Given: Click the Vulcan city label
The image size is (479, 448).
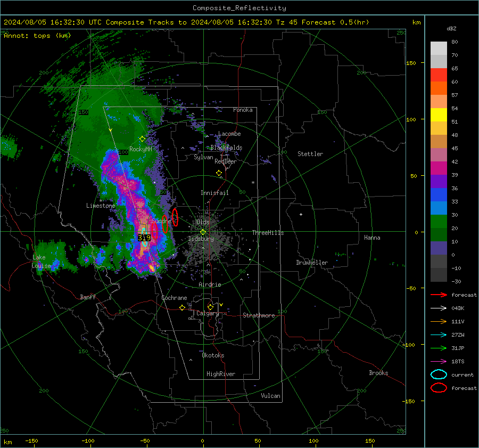Looking at the screenshot, I should tap(271, 396).
